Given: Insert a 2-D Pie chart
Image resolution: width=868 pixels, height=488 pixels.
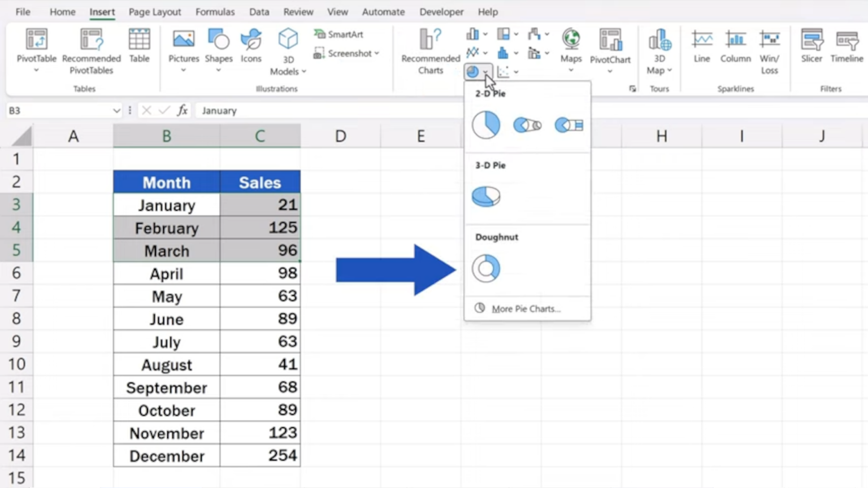Looking at the screenshot, I should [485, 125].
